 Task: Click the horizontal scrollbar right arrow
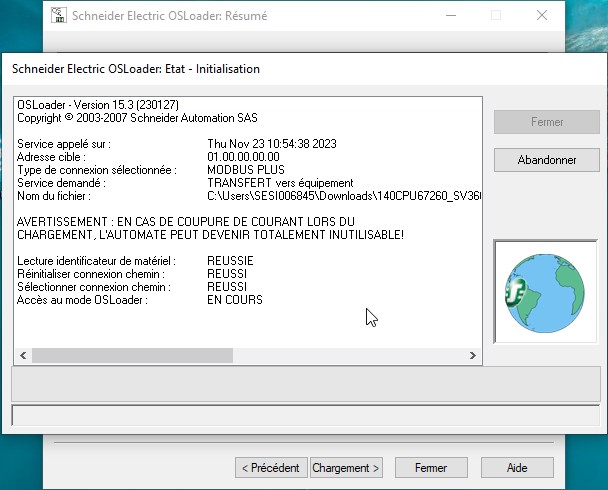pyautogui.click(x=473, y=355)
